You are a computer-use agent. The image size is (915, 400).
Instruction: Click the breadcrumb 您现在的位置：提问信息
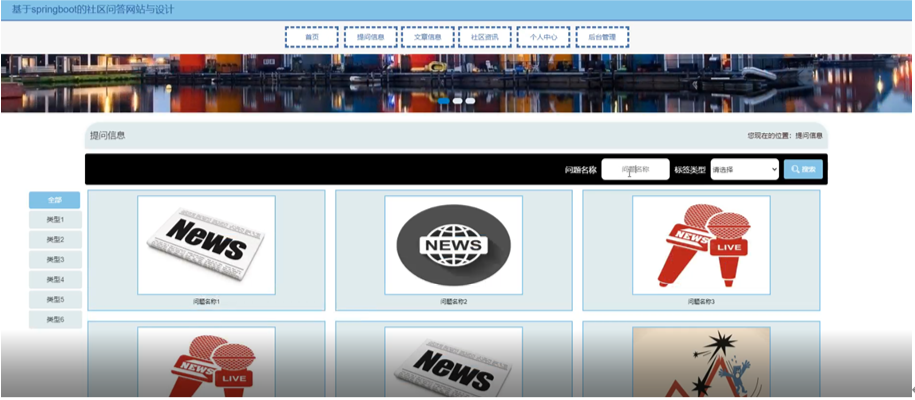785,135
